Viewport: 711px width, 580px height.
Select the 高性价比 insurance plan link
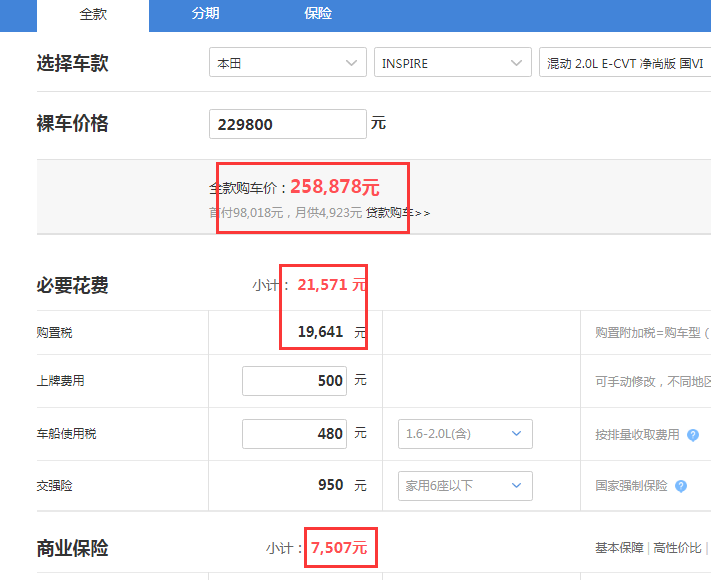coord(677,548)
